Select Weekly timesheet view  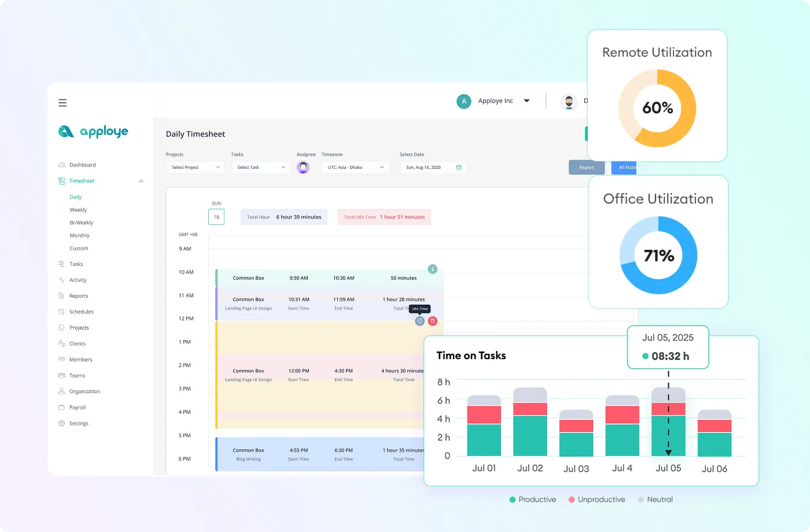pyautogui.click(x=78, y=210)
